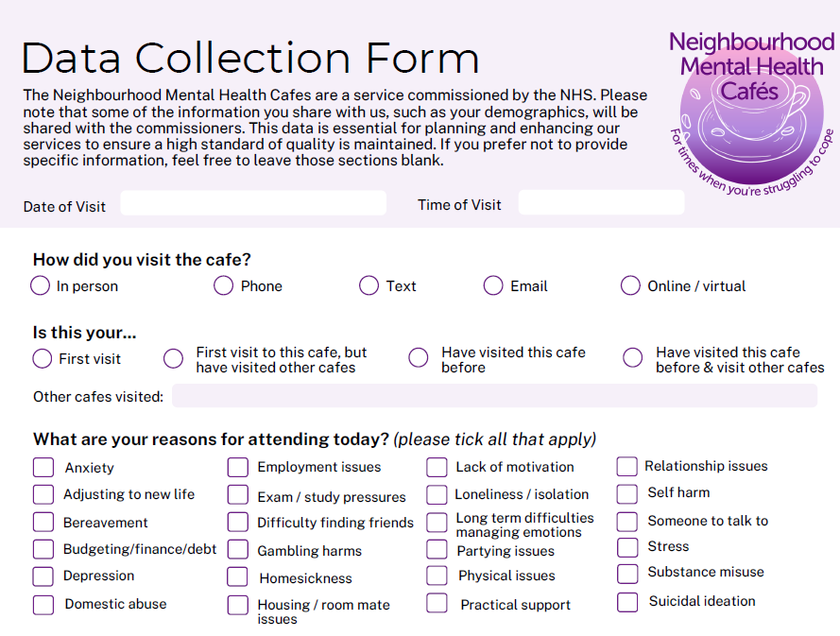
Task: Select Have visited this cafe before
Action: point(419,358)
